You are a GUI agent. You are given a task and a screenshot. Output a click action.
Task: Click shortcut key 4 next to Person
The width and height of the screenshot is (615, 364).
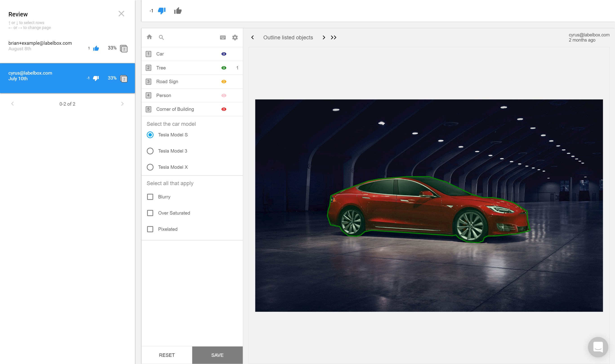coord(148,95)
